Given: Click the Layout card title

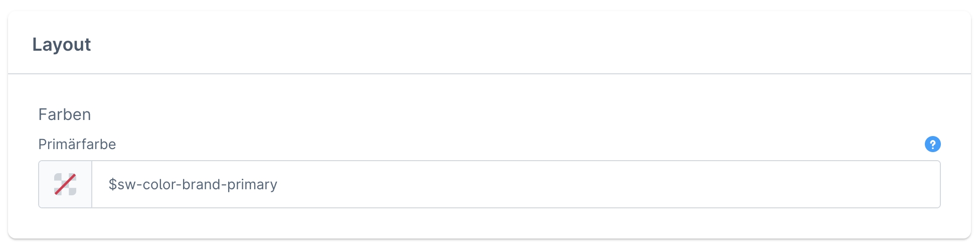Looking at the screenshot, I should point(62,45).
